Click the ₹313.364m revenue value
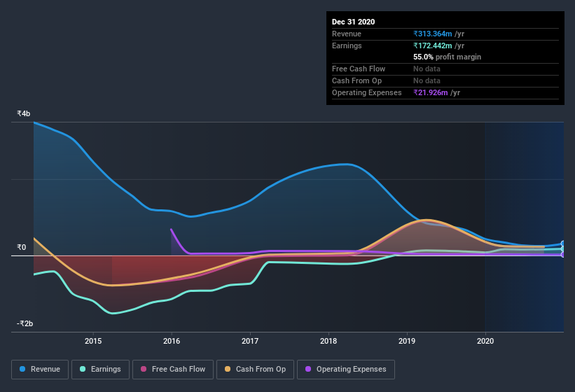 [x=433, y=34]
